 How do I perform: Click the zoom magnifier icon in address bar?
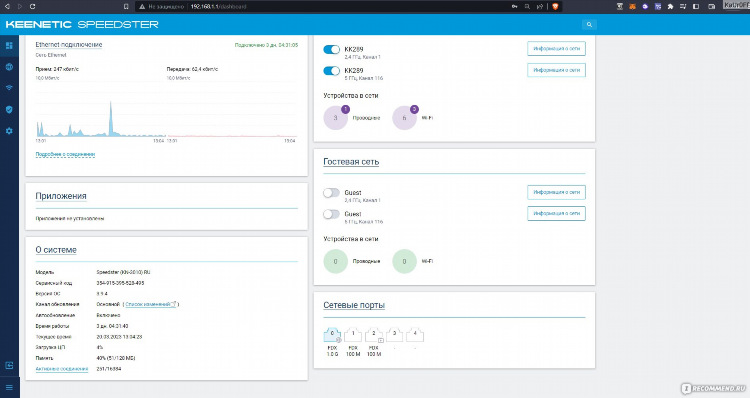527,7
